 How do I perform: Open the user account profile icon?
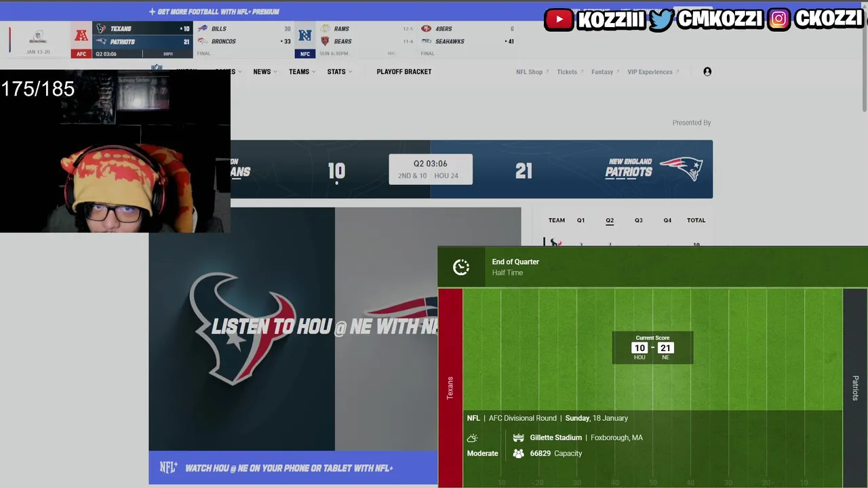[x=707, y=71]
